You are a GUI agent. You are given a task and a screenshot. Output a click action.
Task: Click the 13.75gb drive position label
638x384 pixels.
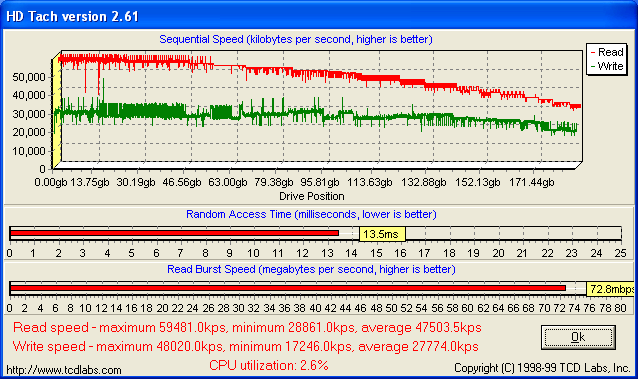pos(90,182)
